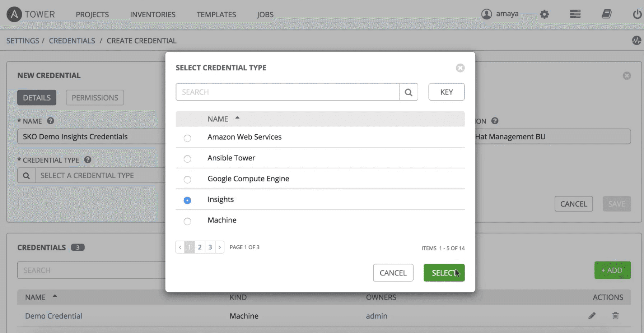Choose Amazon Web Services credential type
Viewport: 644px width, 333px height.
[x=187, y=138]
